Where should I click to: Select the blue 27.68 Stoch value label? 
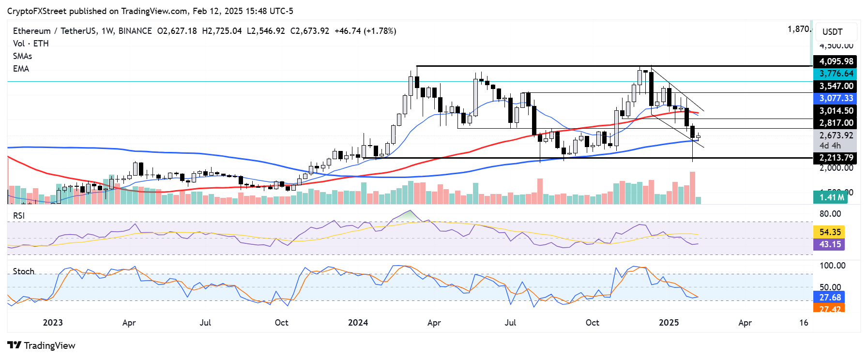[830, 297]
